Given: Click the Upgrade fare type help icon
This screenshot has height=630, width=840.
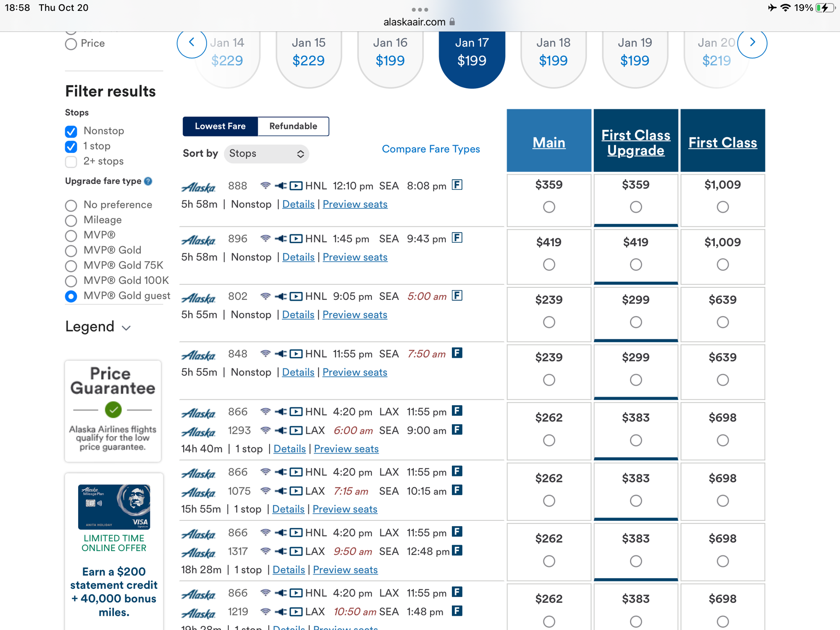Looking at the screenshot, I should pyautogui.click(x=148, y=181).
